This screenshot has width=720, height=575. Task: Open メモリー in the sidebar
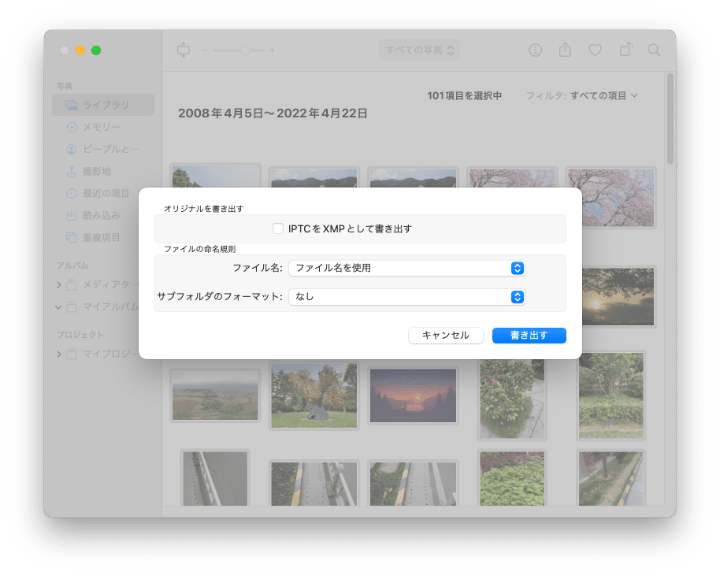pos(101,128)
